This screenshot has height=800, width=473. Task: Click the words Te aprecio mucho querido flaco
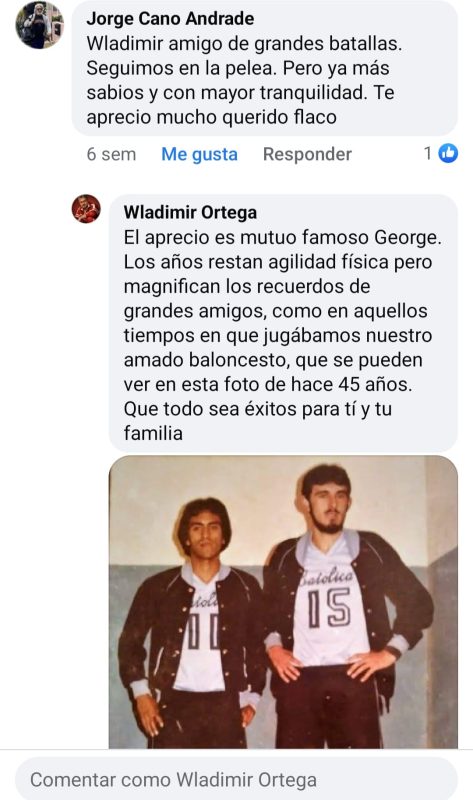coord(240,105)
